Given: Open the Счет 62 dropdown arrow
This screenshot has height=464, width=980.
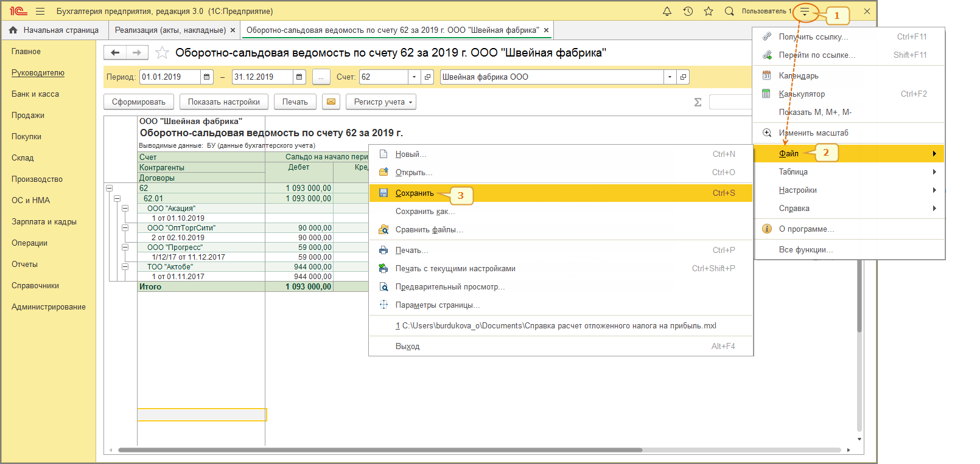Looking at the screenshot, I should [x=414, y=77].
